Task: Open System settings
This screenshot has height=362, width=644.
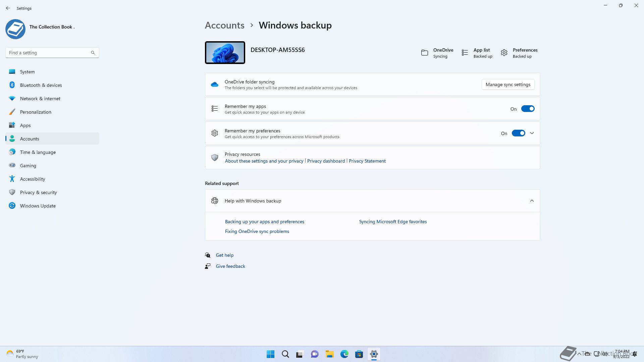Action: coord(52,72)
